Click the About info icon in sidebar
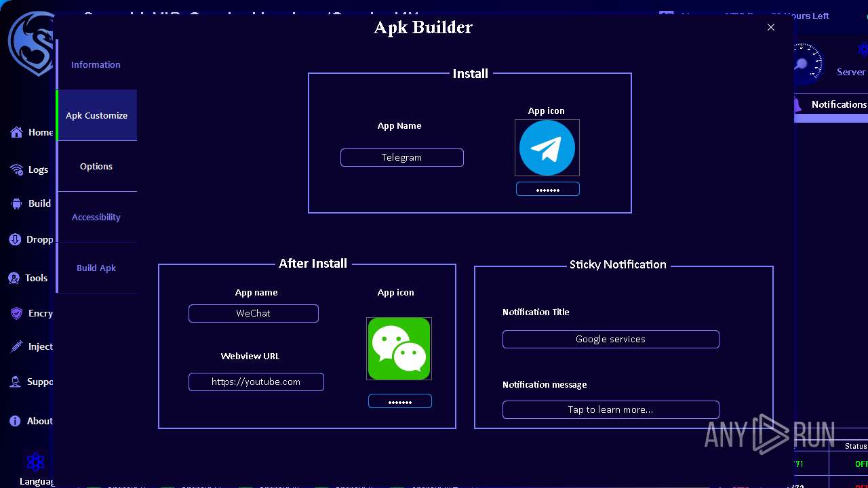This screenshot has height=488, width=868. click(x=15, y=421)
